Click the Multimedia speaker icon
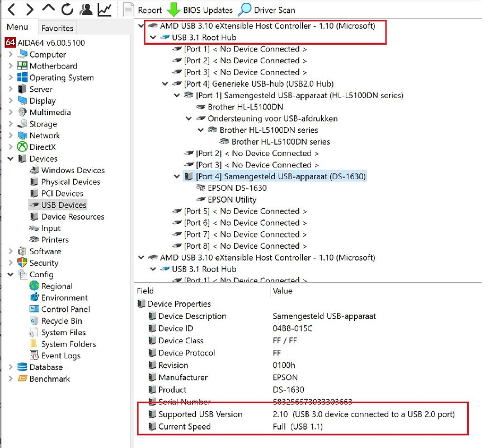The height and width of the screenshot is (448, 498). click(22, 112)
